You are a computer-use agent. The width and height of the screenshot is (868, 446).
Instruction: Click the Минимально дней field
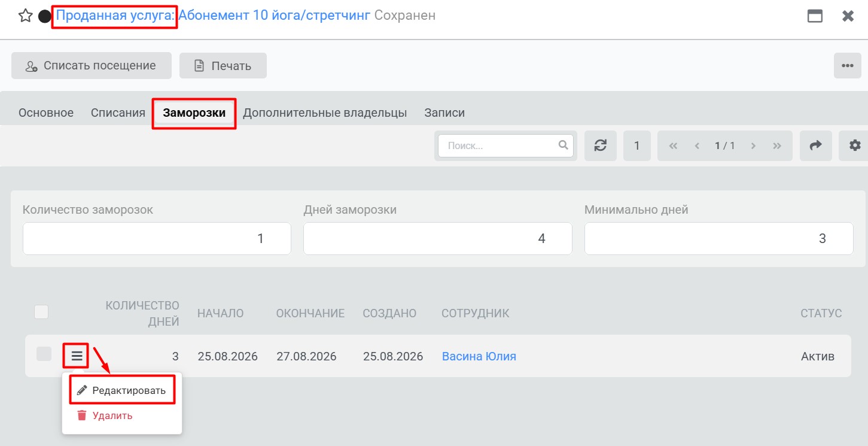(x=719, y=238)
